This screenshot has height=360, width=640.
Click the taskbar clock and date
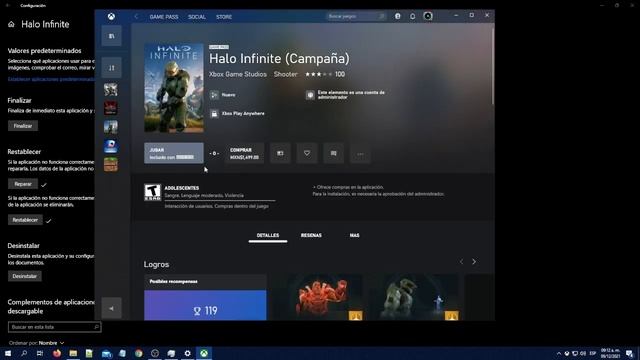[x=610, y=353]
